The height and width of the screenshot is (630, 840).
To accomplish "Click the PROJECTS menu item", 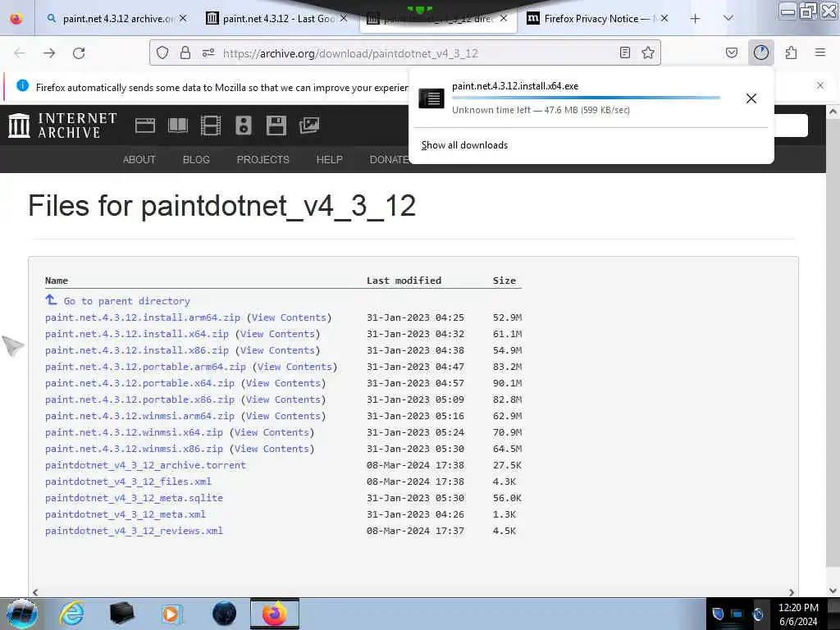I will 263,160.
